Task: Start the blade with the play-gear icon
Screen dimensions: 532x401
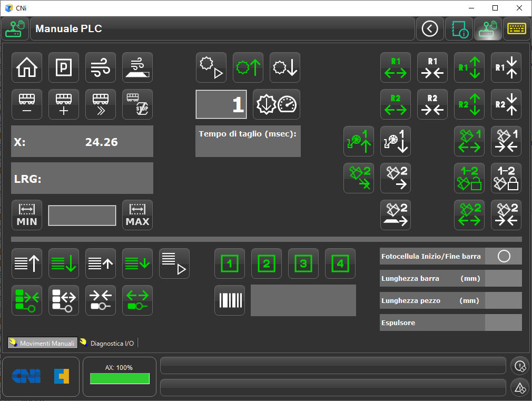Action: 211,67
